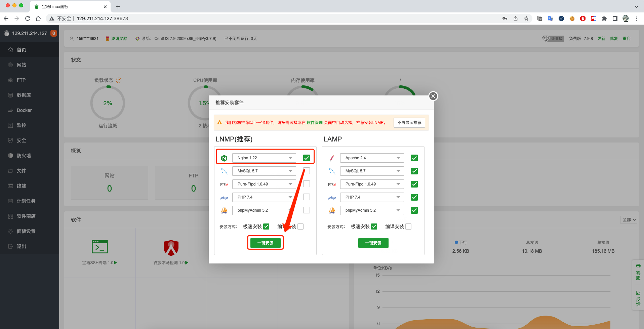This screenshot has height=329, width=644.
Task: Click the 修复 link in header
Action: pyautogui.click(x=614, y=39)
